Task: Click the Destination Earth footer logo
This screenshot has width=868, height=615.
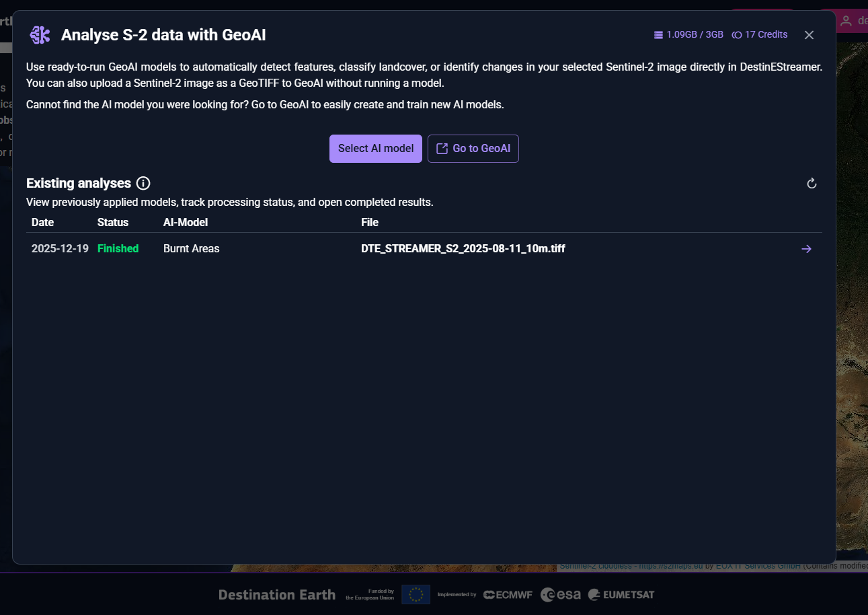Action: pos(276,595)
